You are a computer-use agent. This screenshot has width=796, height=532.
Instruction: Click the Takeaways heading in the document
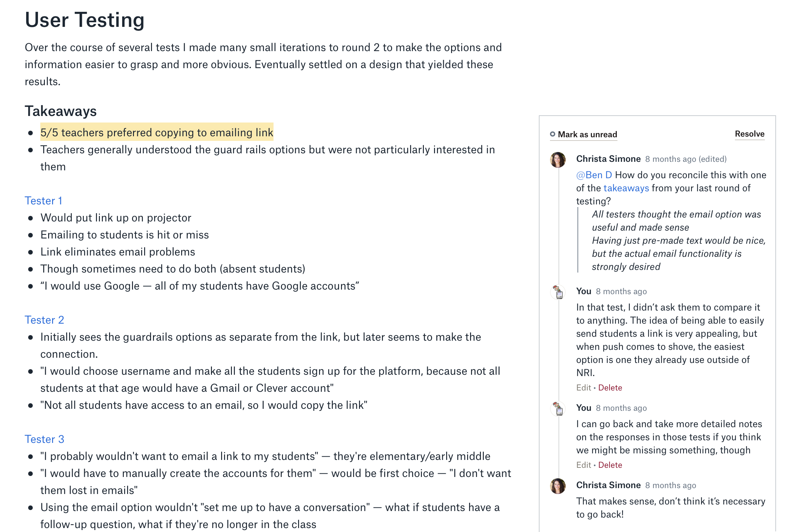tap(61, 111)
